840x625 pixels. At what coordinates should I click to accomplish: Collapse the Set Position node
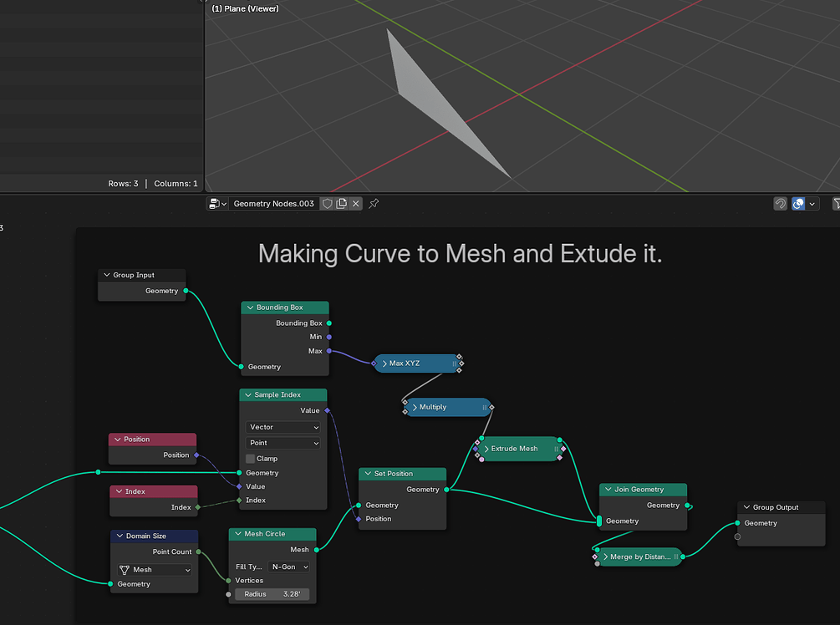tap(368, 474)
